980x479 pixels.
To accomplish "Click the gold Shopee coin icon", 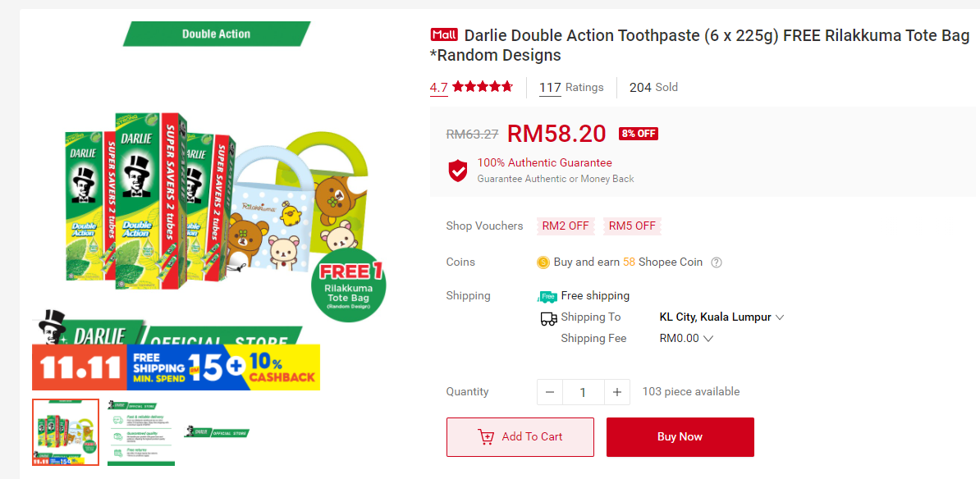I will (x=543, y=262).
